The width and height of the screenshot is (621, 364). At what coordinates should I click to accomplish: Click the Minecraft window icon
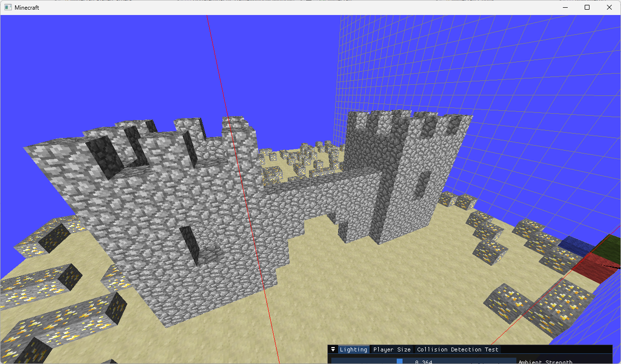pos(8,8)
